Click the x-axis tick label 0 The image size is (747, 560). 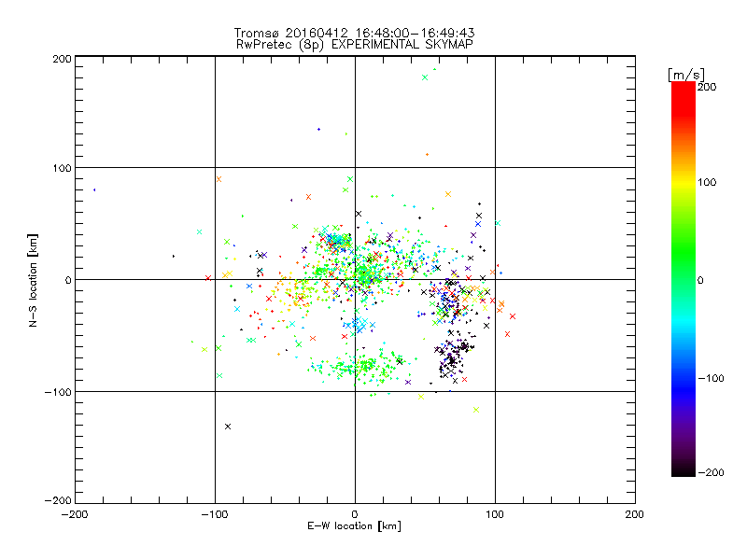click(x=355, y=514)
